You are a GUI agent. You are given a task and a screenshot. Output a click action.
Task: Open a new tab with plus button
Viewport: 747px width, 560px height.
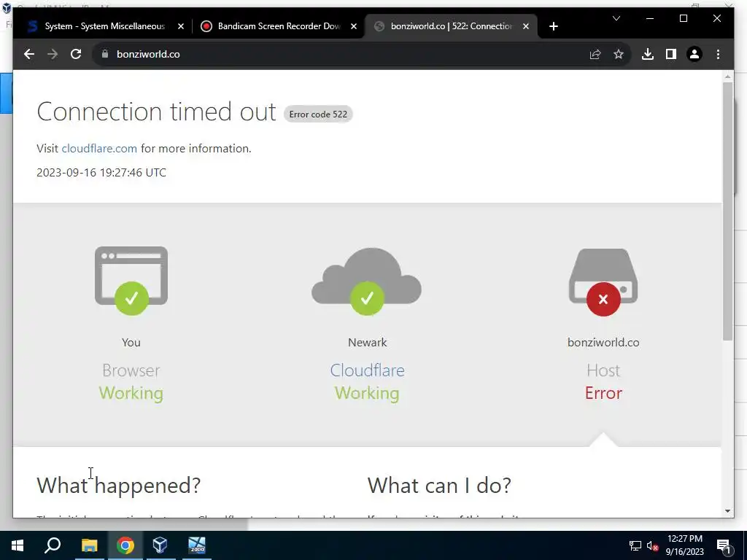coord(553,27)
